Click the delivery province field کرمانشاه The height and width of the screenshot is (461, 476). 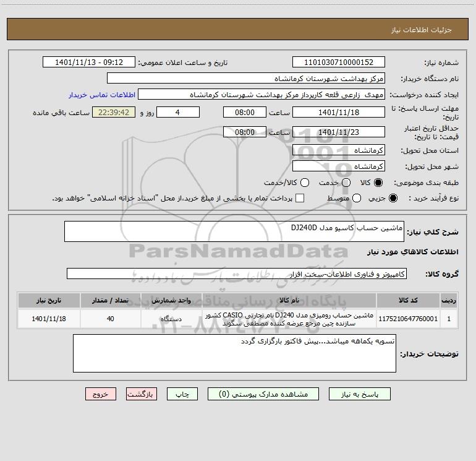[x=339, y=150]
